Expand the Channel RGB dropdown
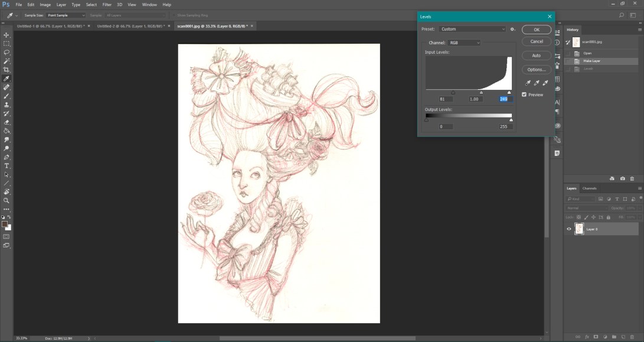The image size is (644, 342). 464,43
